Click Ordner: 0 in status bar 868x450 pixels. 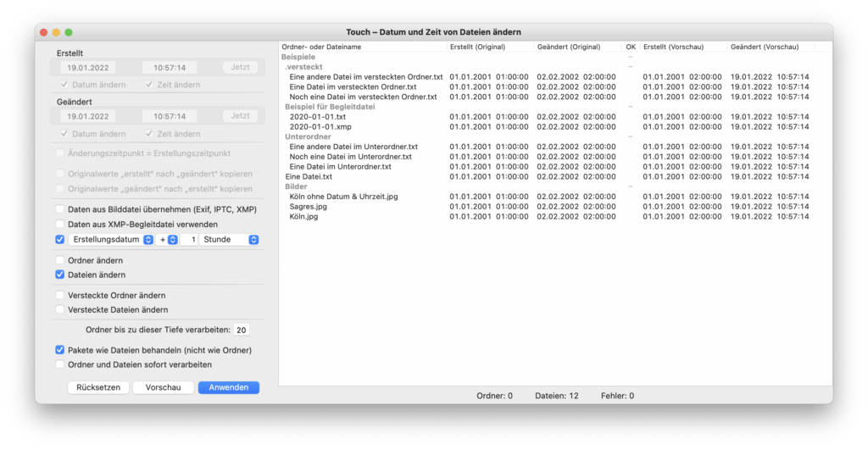(x=495, y=396)
